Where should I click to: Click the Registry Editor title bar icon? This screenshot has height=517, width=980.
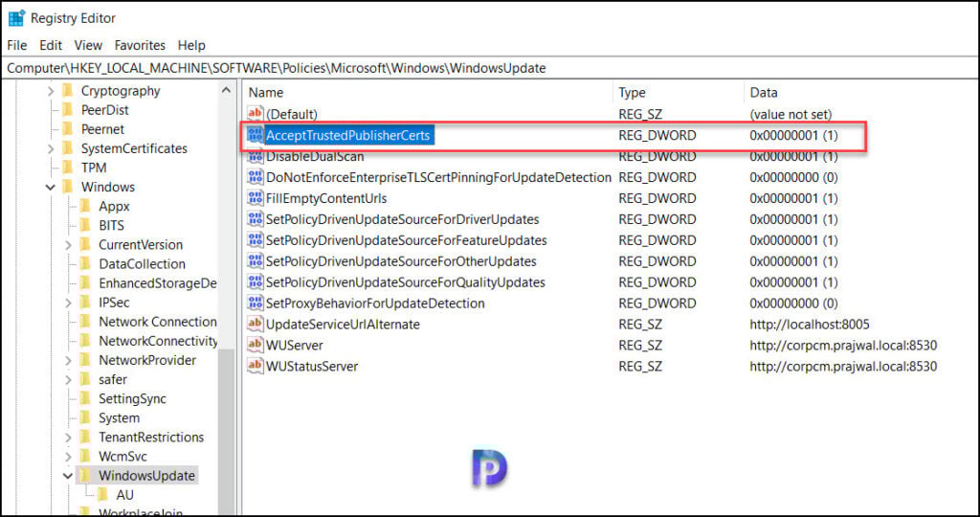(16, 18)
